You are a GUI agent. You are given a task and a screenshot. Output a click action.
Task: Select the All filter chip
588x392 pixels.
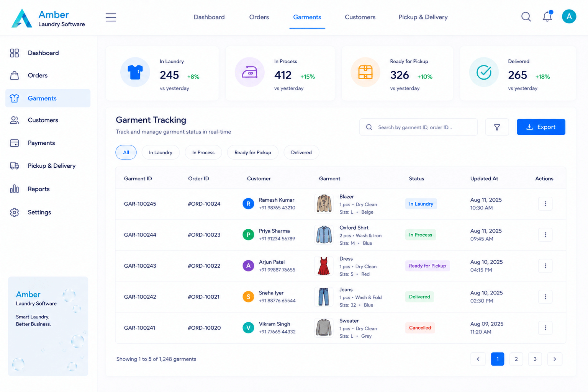[126, 152]
